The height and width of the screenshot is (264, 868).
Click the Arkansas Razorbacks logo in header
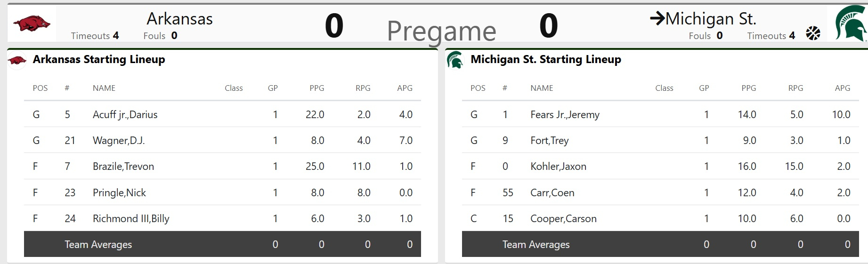(32, 23)
